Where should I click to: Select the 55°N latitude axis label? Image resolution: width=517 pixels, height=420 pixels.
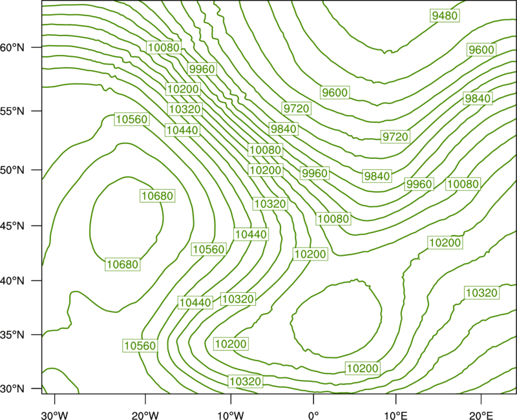tap(12, 111)
